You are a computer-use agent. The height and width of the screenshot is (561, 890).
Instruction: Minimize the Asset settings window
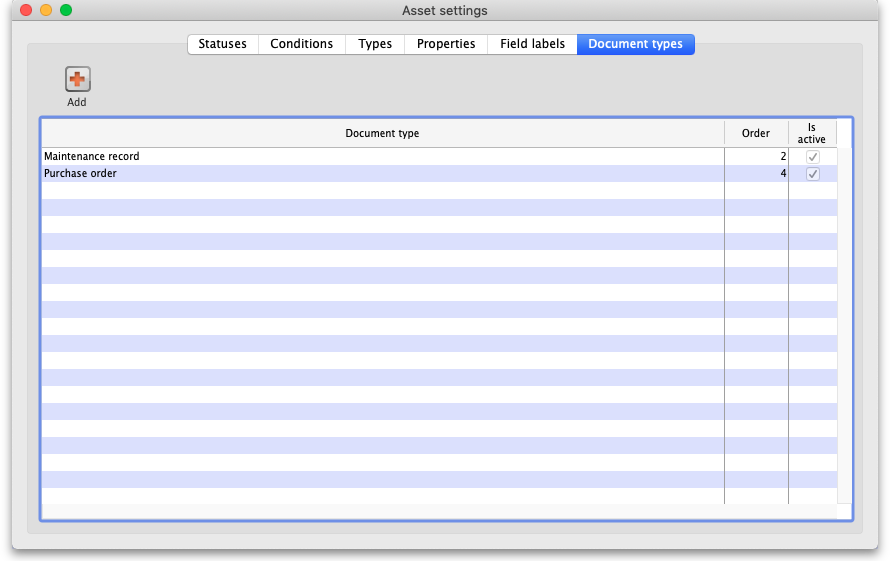click(46, 10)
